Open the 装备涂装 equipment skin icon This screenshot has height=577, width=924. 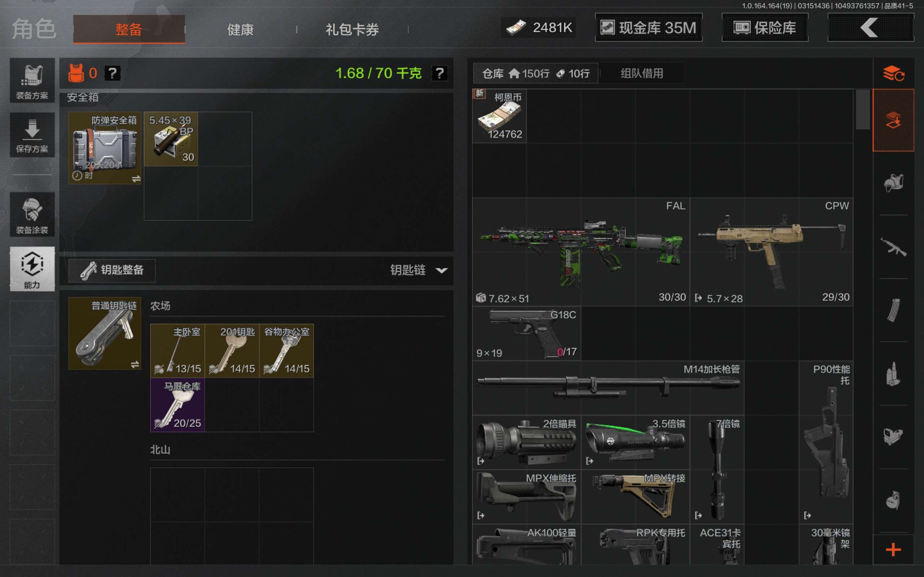click(32, 215)
